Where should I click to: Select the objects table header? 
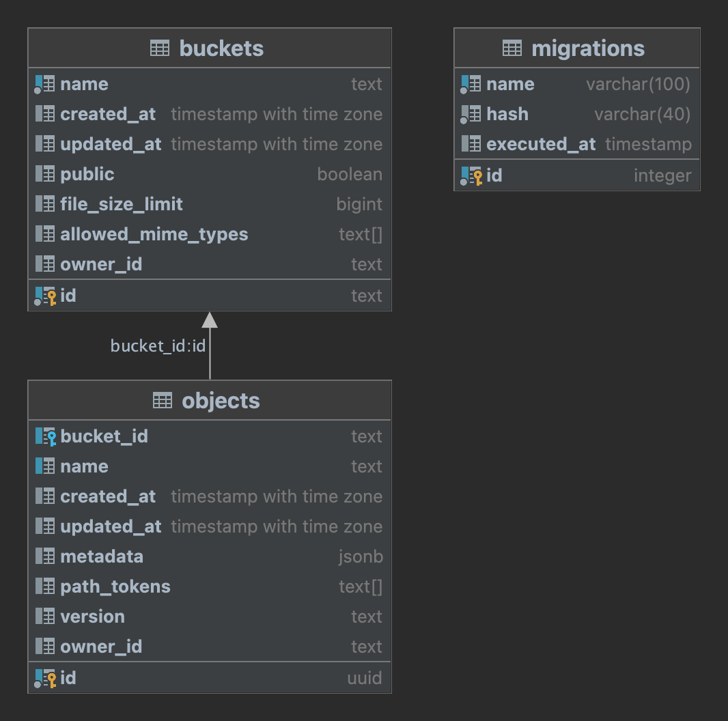[x=209, y=401]
